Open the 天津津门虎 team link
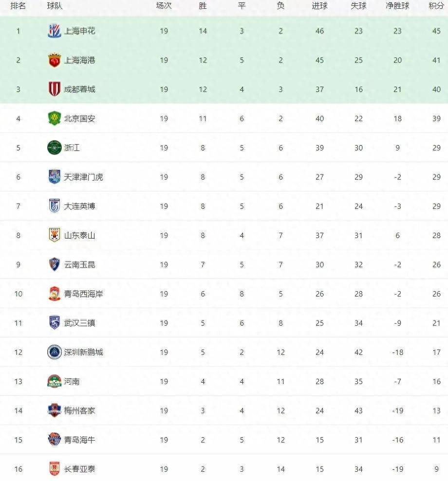This screenshot has height=481, width=448. [83, 177]
